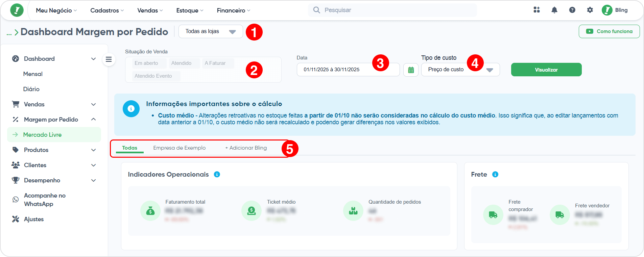Click the info icon beside Indicadores Operacionais
Image resolution: width=644 pixels, height=257 pixels.
coord(217,174)
